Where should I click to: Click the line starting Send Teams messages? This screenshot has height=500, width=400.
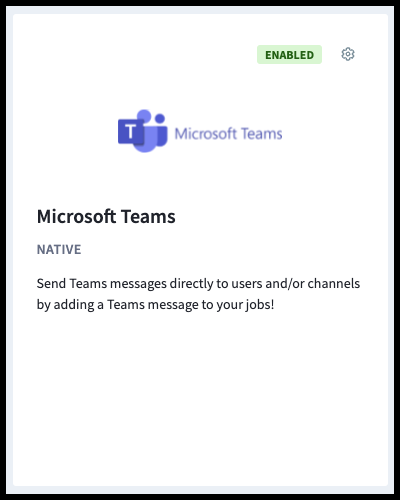pos(198,284)
